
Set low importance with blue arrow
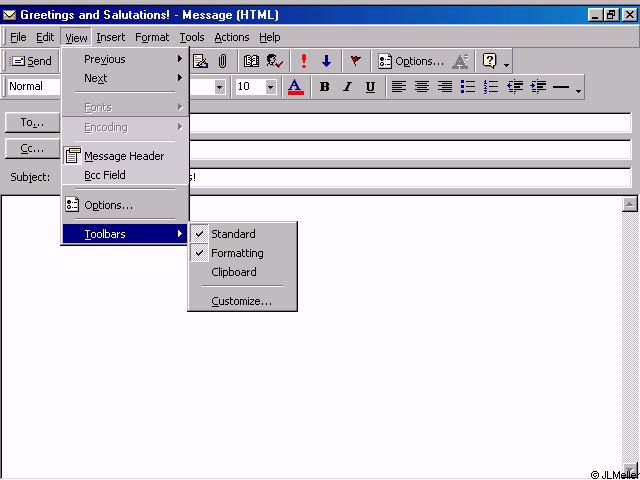[326, 61]
